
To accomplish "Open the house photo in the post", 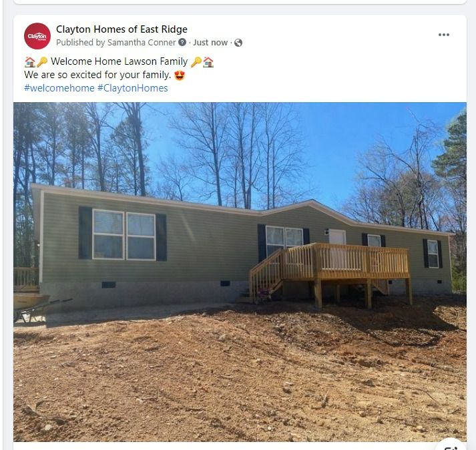I will pyautogui.click(x=240, y=272).
